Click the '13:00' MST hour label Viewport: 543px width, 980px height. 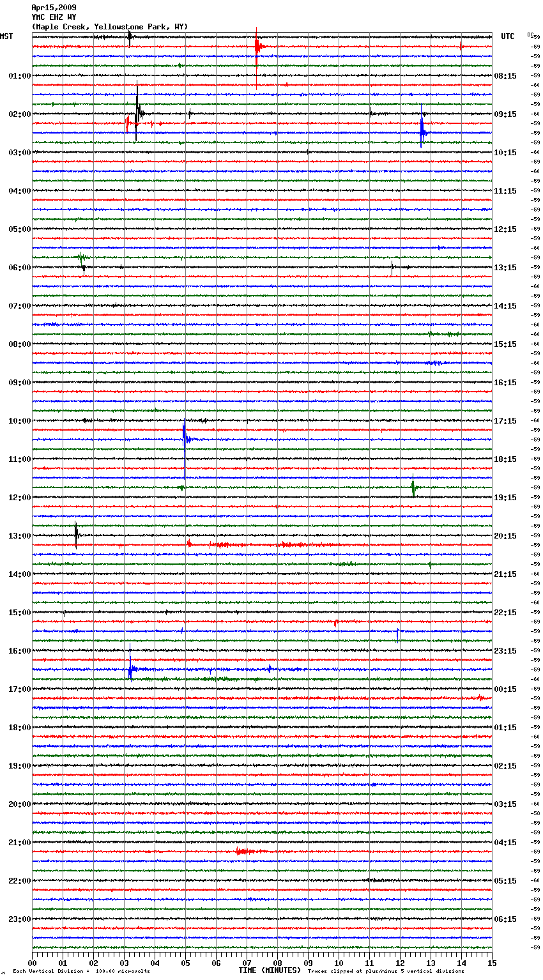[20, 536]
